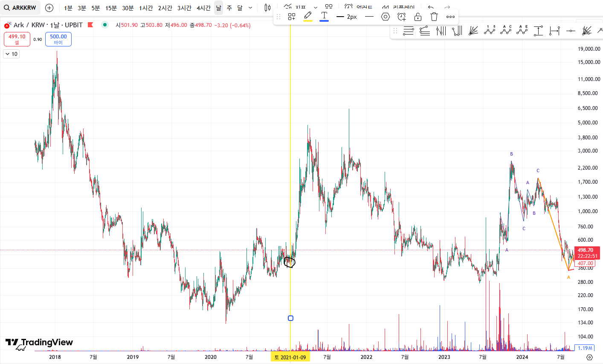
Task: Click the compare/add symbol plus icon
Action: pyautogui.click(x=49, y=8)
